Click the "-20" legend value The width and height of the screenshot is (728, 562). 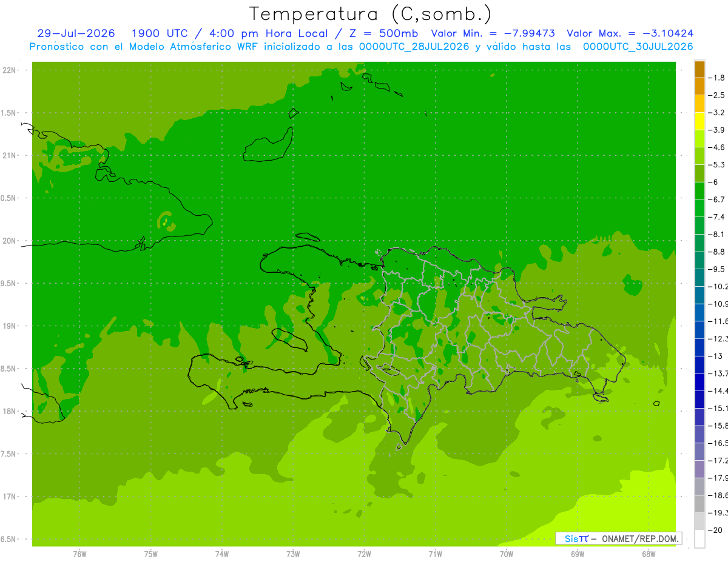716,530
